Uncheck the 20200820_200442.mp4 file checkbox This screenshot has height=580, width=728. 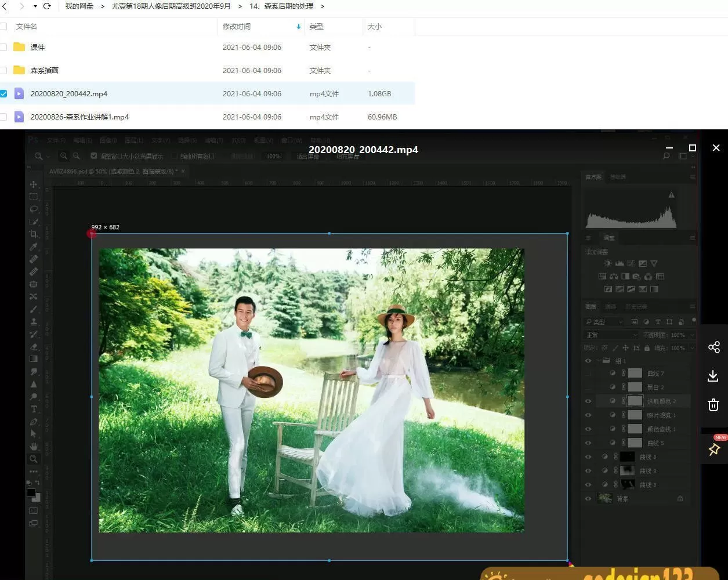tap(3, 93)
